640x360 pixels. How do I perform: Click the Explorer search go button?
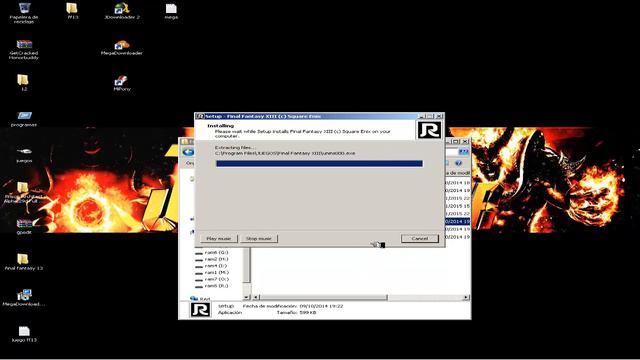(464, 152)
